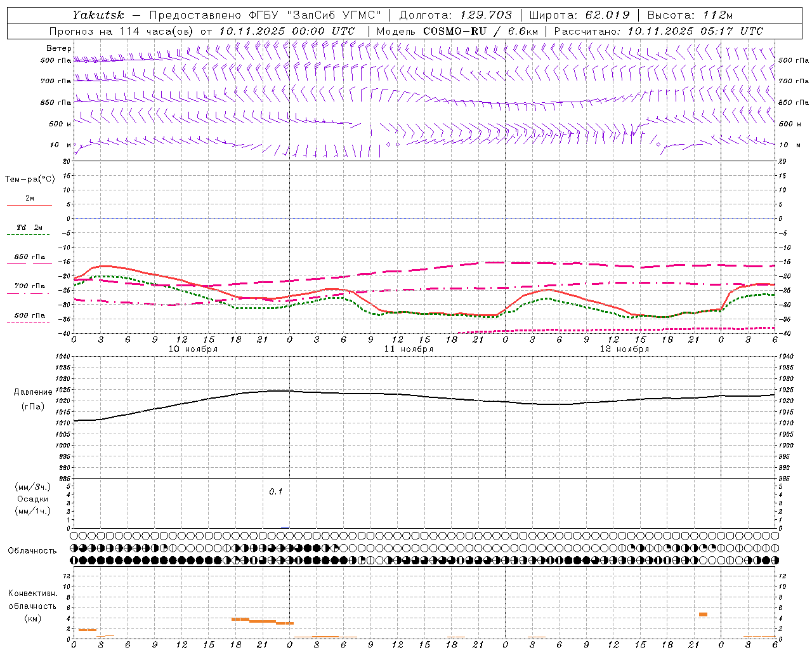This screenshot has height=650, width=812.
Task: Click the Конвективн. label
Action: (x=32, y=594)
